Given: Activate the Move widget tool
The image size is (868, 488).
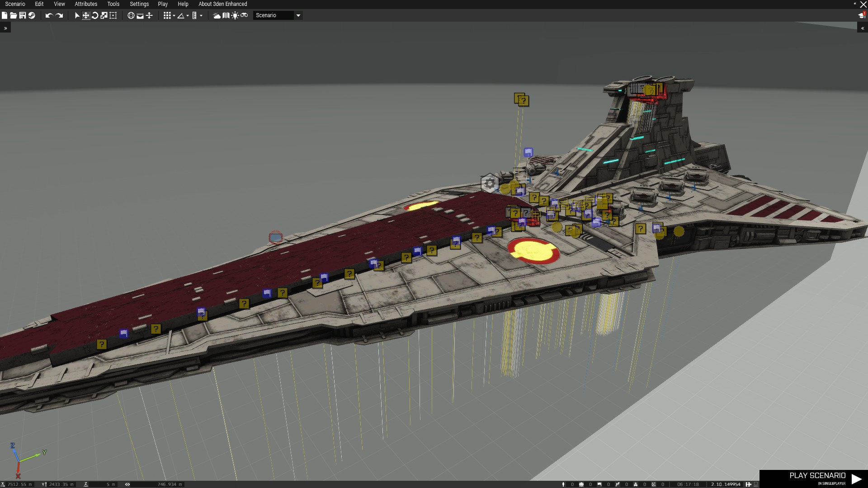Looking at the screenshot, I should pos(86,15).
